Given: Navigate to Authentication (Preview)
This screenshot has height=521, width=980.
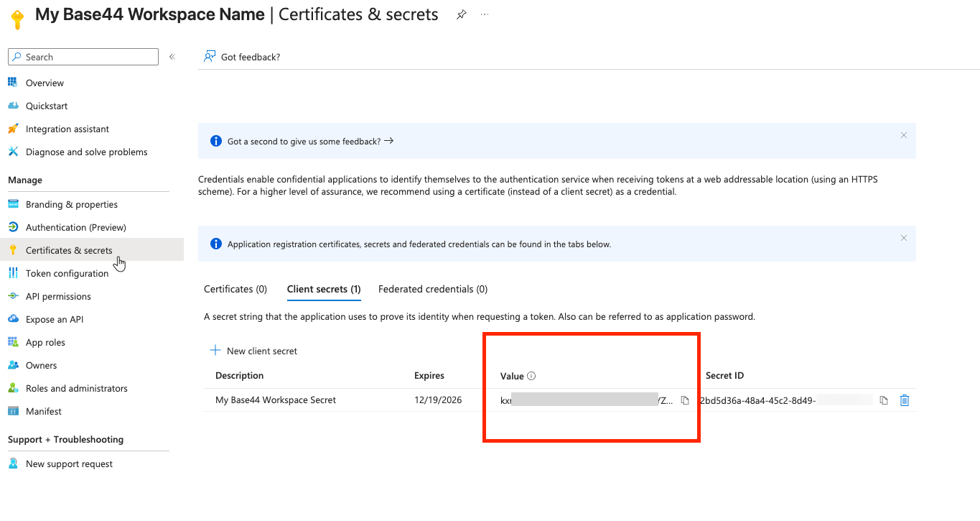Looking at the screenshot, I should 76,227.
